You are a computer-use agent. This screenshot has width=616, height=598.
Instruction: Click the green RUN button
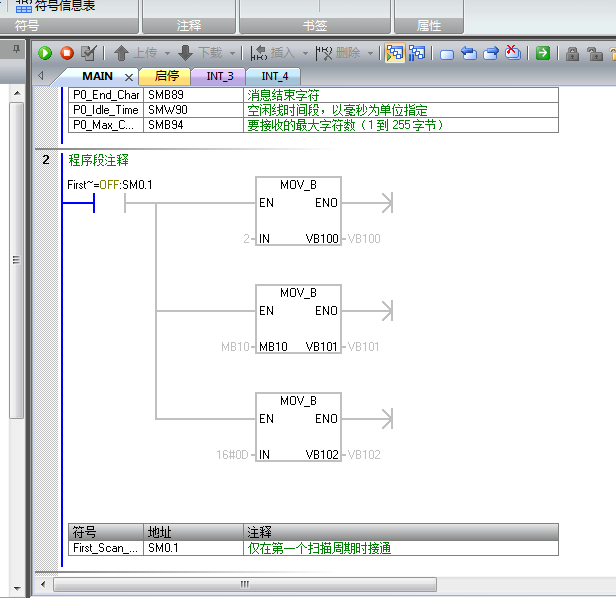point(45,53)
